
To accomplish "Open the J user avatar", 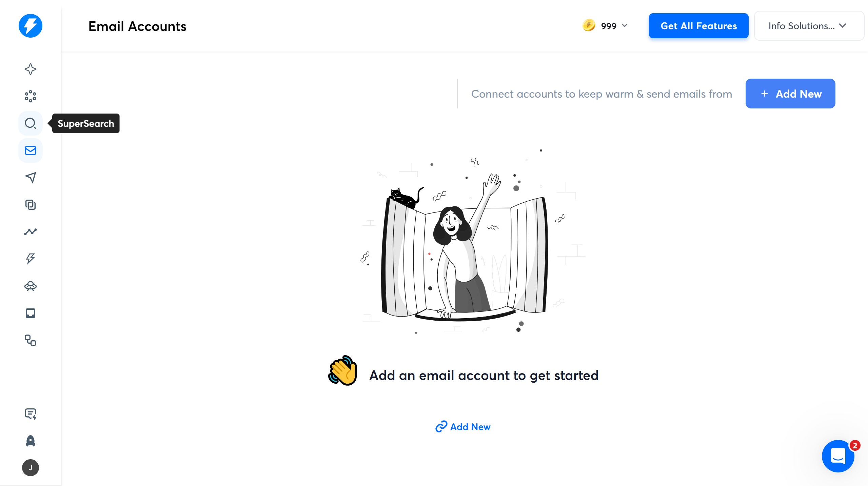I will 31,468.
